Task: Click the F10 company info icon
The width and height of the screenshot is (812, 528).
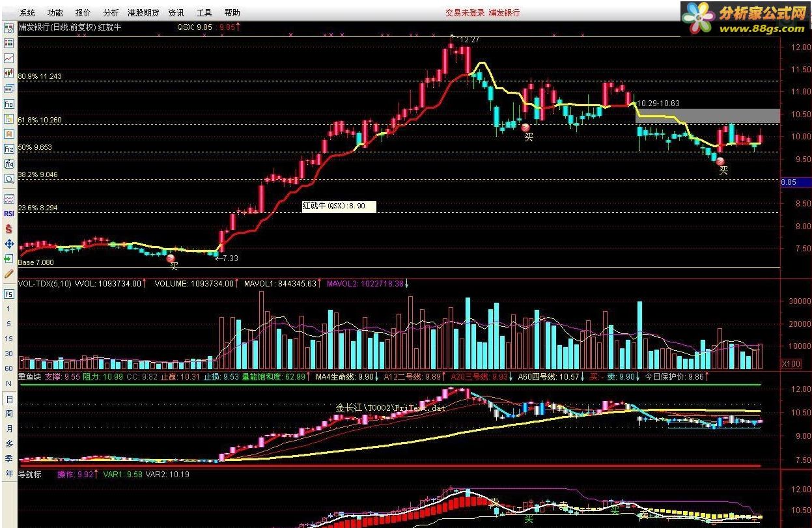Action: tap(9, 104)
